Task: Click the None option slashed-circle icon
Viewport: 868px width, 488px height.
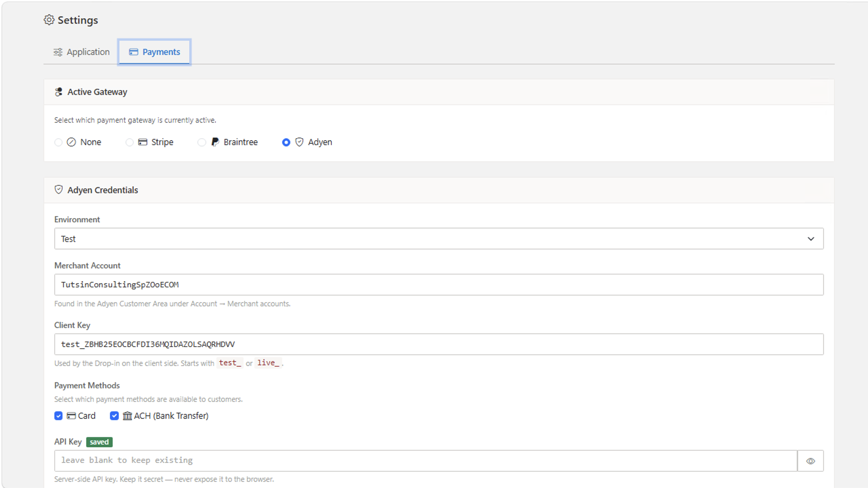Action: pos(71,142)
